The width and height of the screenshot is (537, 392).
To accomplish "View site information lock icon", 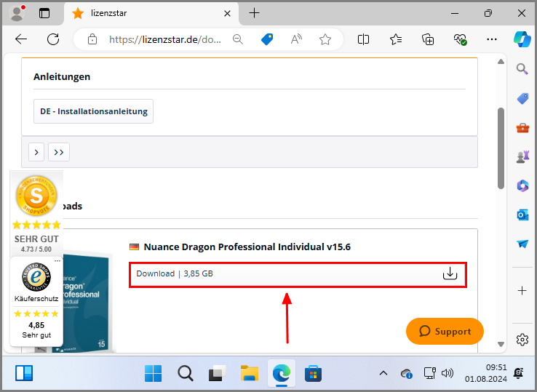I will point(92,39).
